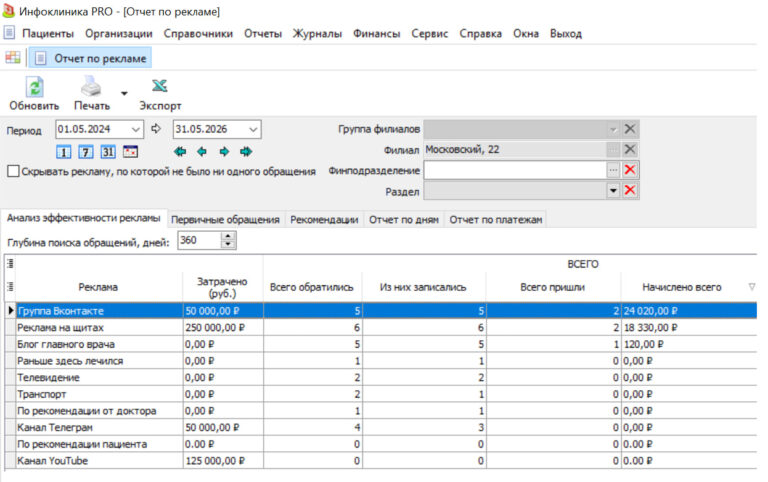
Task: Clear the Раздел field with red X
Action: (630, 190)
